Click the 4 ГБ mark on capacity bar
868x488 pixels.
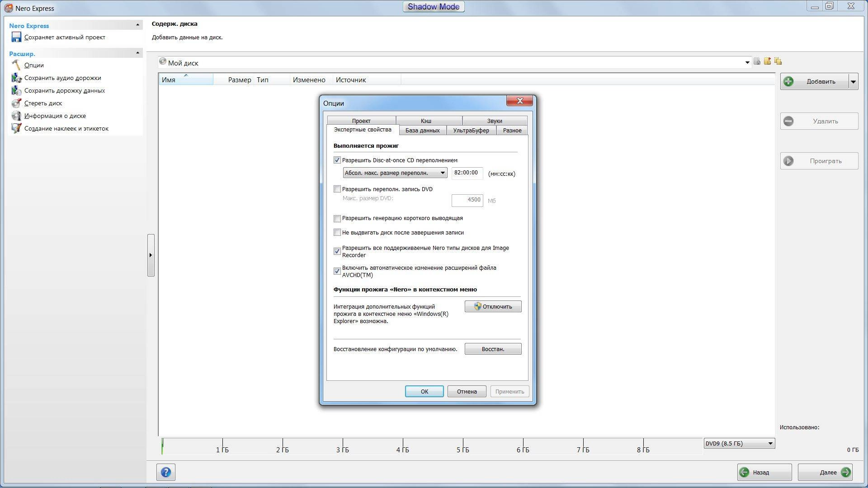click(x=402, y=450)
